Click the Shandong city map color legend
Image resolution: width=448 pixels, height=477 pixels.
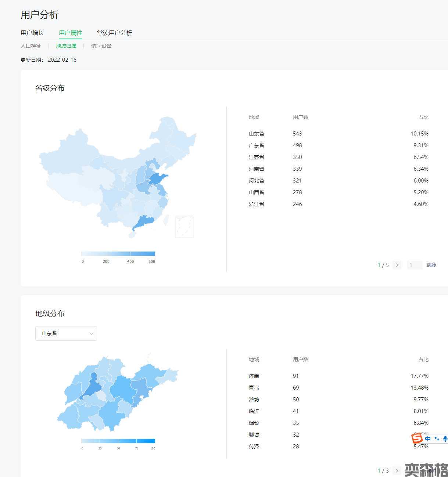[x=118, y=441]
